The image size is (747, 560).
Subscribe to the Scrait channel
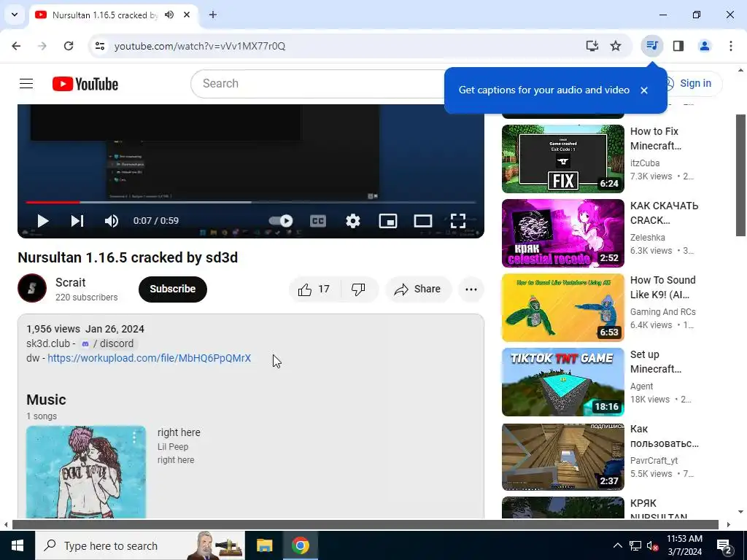coord(172,289)
